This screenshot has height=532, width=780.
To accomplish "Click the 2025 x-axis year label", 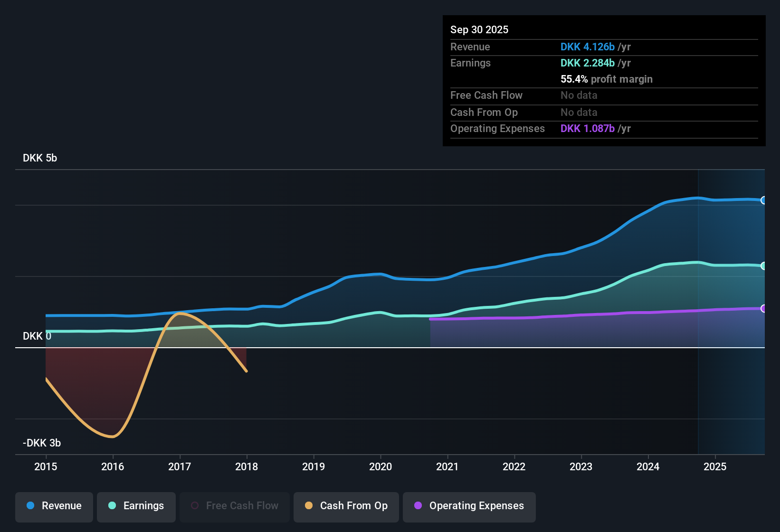I will (715, 467).
